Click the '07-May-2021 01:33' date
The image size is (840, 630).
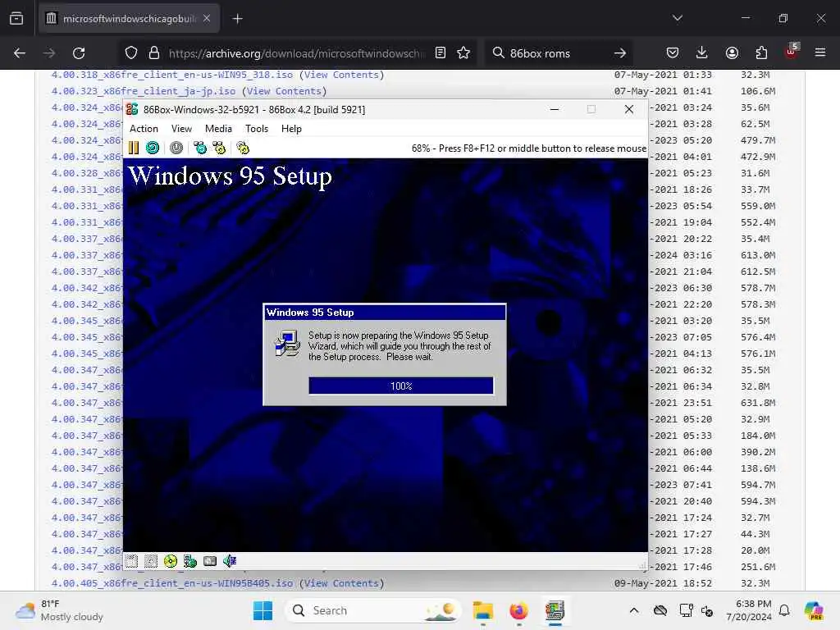tap(663, 75)
